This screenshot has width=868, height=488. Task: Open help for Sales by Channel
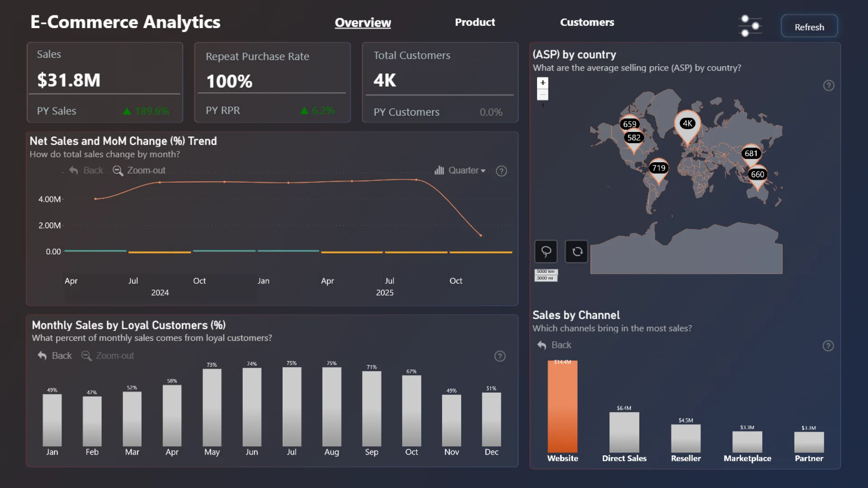(828, 346)
